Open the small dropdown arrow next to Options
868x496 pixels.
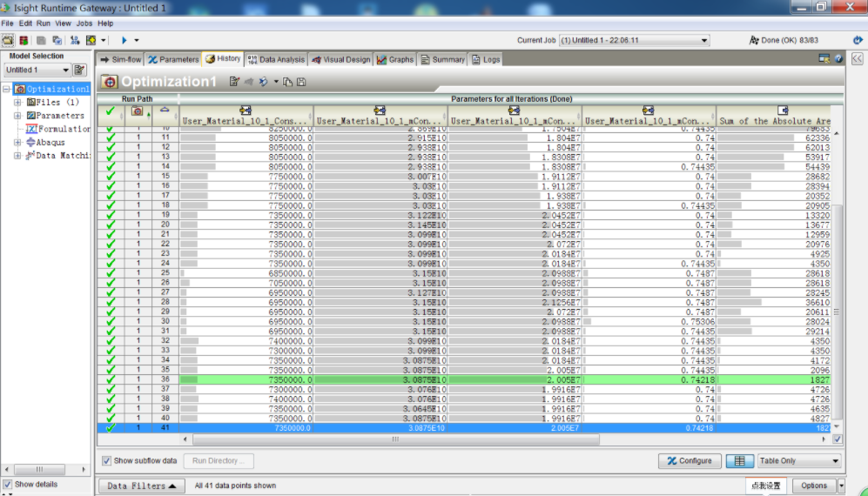[x=841, y=486]
